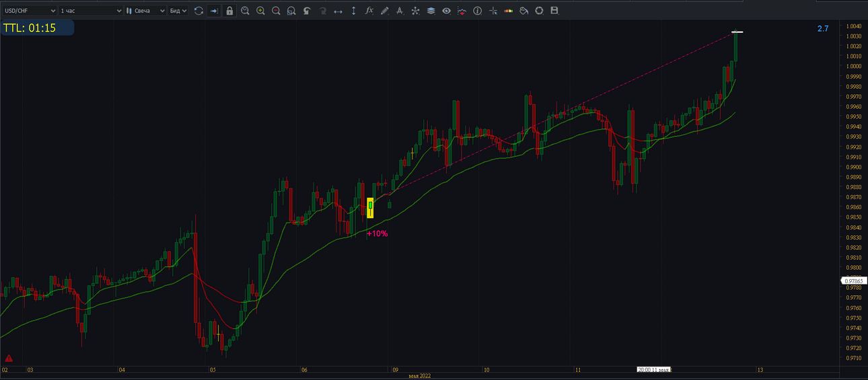Open the fx indicators icon

(x=369, y=11)
